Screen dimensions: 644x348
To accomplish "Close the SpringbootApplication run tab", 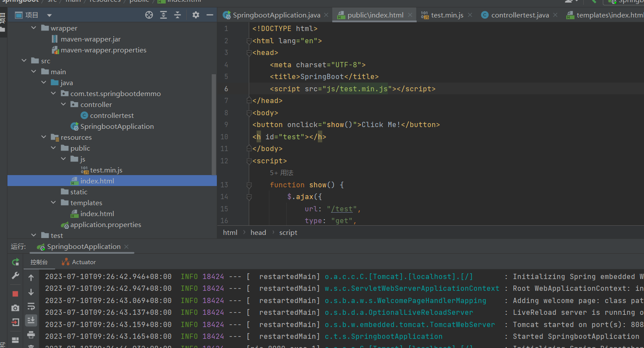I will click(x=126, y=247).
